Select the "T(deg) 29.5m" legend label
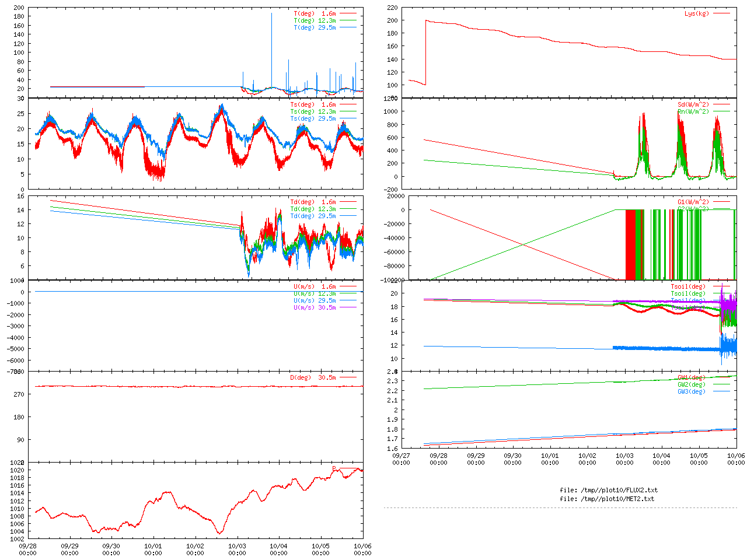 (x=315, y=27)
